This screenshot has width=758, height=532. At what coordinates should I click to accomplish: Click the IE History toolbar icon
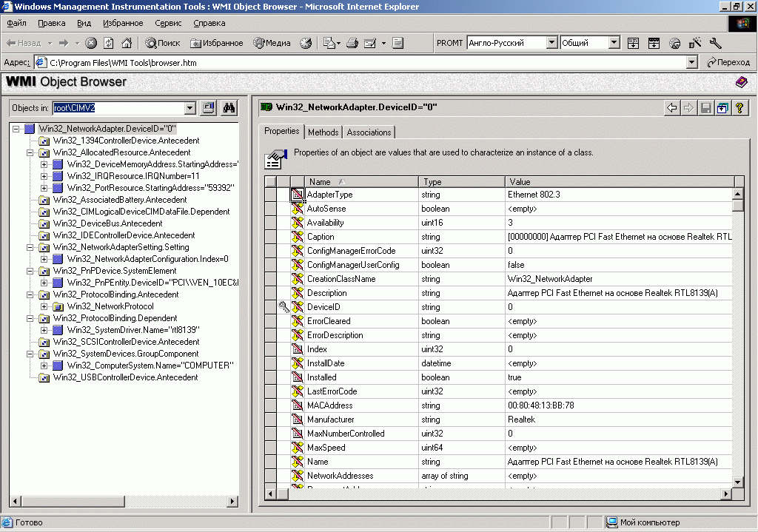[306, 43]
